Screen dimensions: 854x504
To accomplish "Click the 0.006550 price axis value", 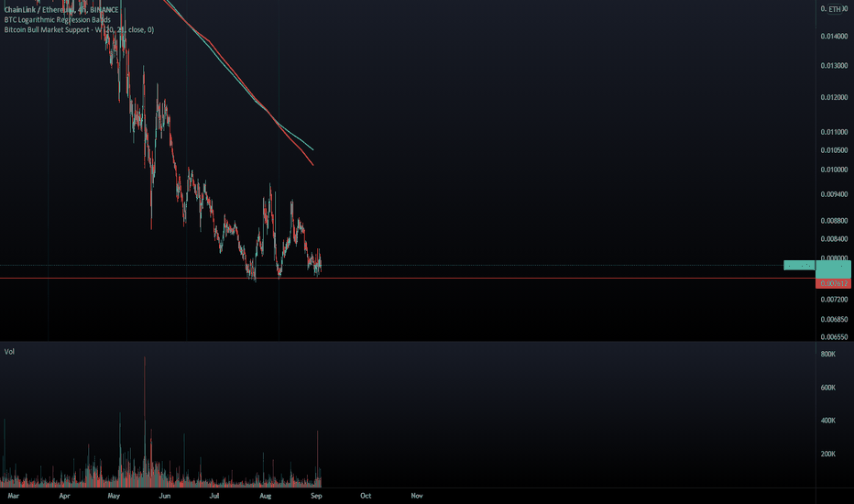I will click(834, 336).
